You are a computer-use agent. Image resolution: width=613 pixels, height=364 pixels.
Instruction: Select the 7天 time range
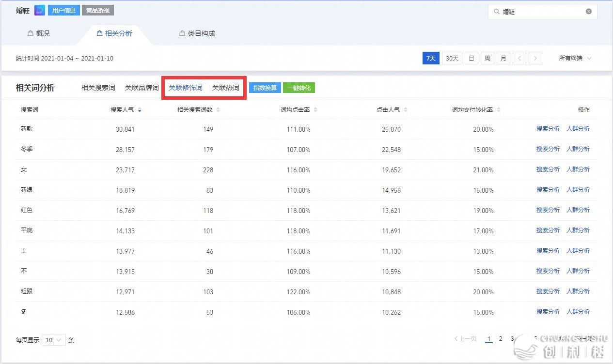click(x=431, y=58)
